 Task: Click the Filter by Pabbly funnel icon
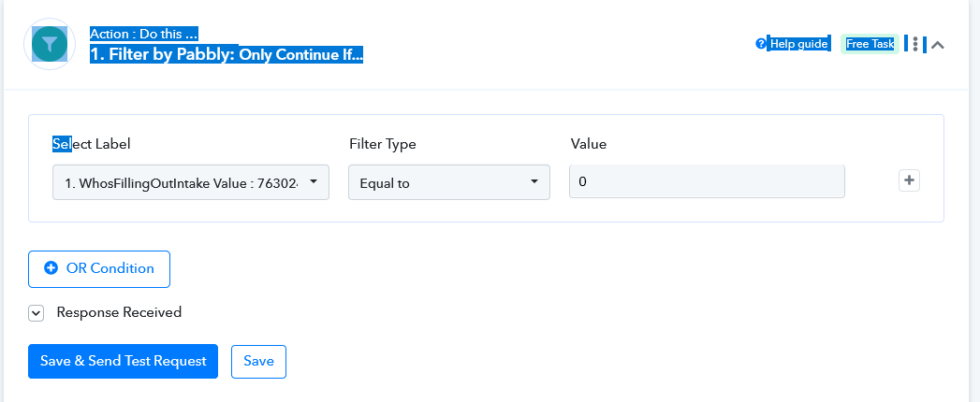coord(50,44)
